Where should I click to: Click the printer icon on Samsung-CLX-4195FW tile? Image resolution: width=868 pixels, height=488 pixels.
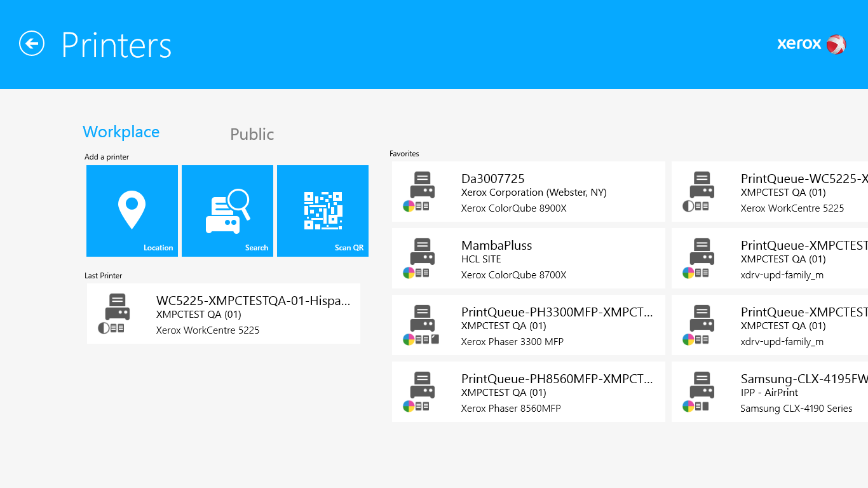702,388
